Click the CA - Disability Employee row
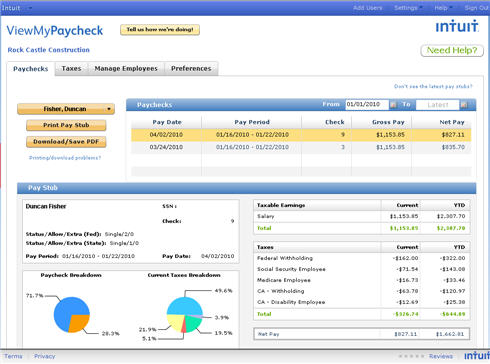Viewport: 490px width, 364px height. 362,302
